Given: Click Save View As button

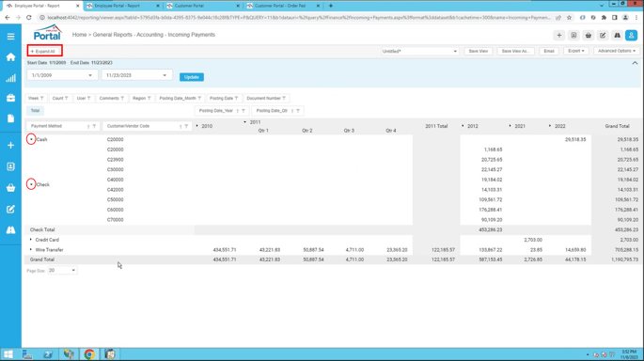Looking at the screenshot, I should click(x=515, y=52).
